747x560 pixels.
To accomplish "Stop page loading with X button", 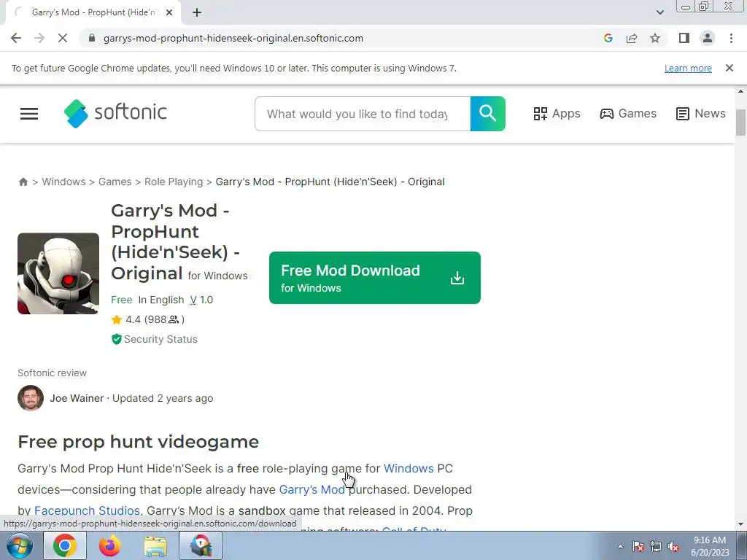I will (x=63, y=38).
